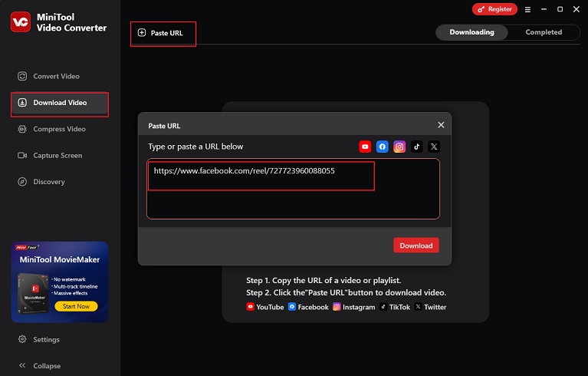Click Start Now in MovieMaker ad
The height and width of the screenshot is (376, 588).
[x=76, y=306]
